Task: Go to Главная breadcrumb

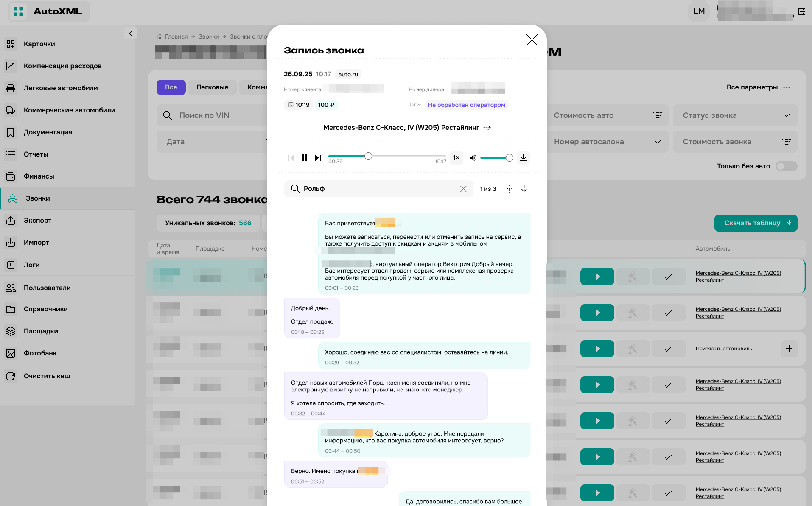Action: [x=172, y=36]
